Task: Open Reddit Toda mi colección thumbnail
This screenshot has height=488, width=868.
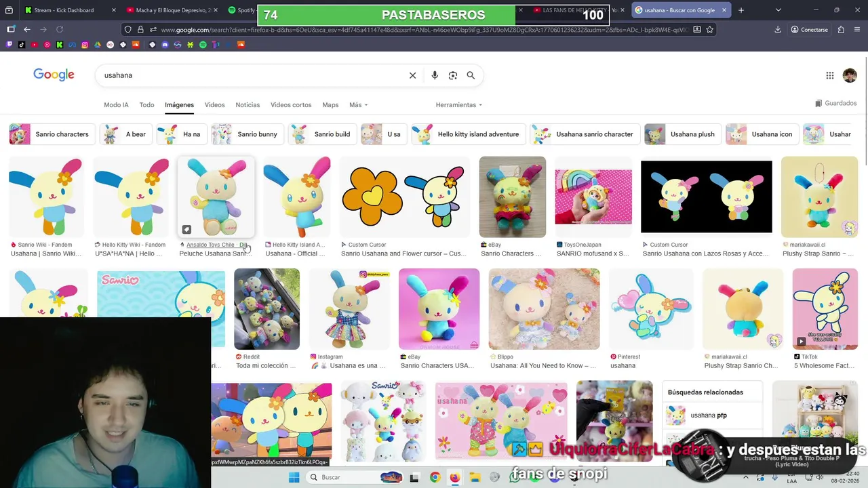Action: click(x=267, y=309)
